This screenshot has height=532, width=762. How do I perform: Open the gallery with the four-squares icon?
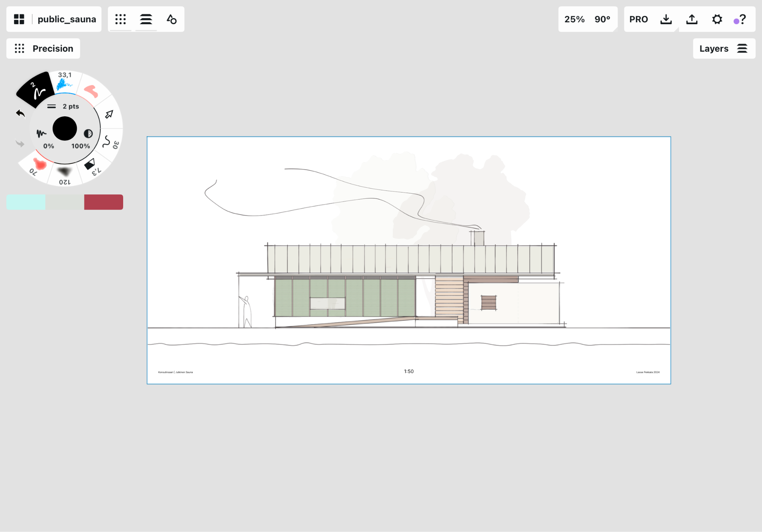(x=19, y=19)
